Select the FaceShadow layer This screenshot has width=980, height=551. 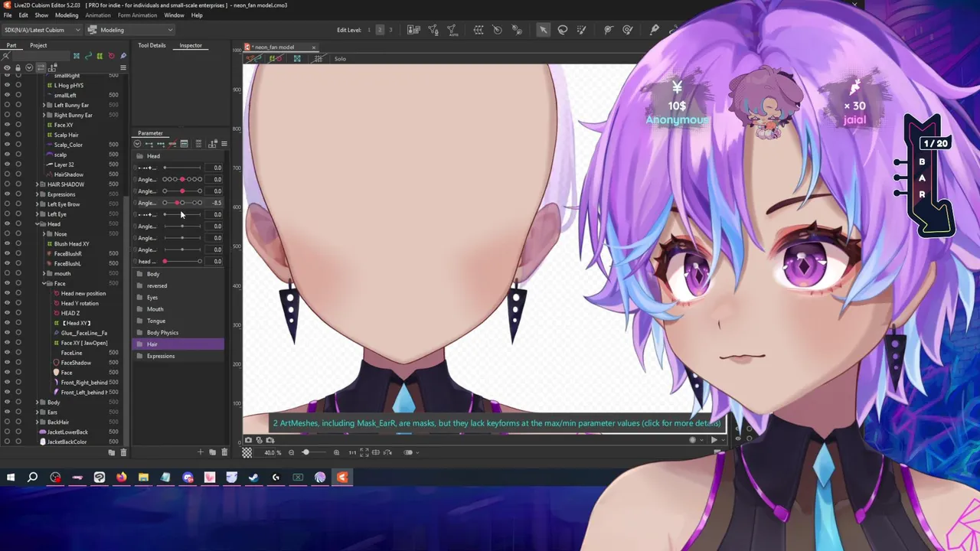tap(76, 363)
